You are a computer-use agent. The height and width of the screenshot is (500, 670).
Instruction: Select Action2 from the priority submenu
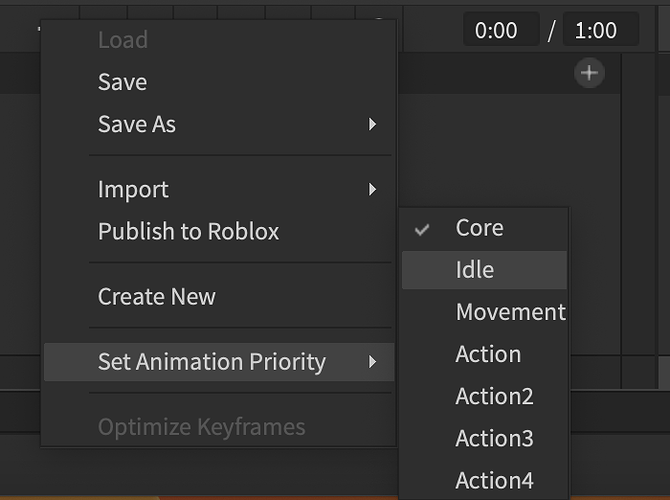click(x=494, y=396)
